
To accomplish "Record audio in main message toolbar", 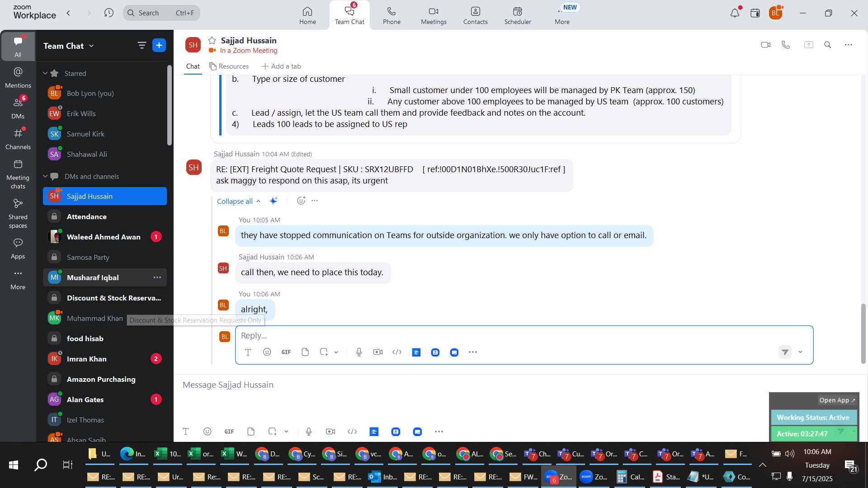I will 309,432.
